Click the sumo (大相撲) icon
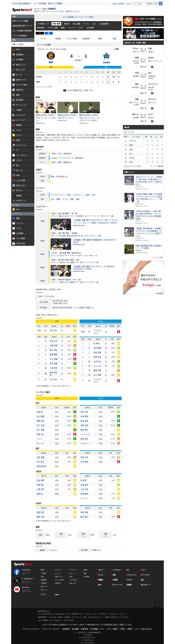Screen dimensions: 175x644 [13, 110]
